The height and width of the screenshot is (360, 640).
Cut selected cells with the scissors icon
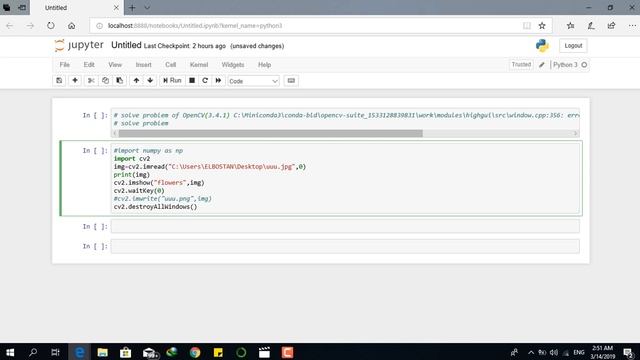91,81
